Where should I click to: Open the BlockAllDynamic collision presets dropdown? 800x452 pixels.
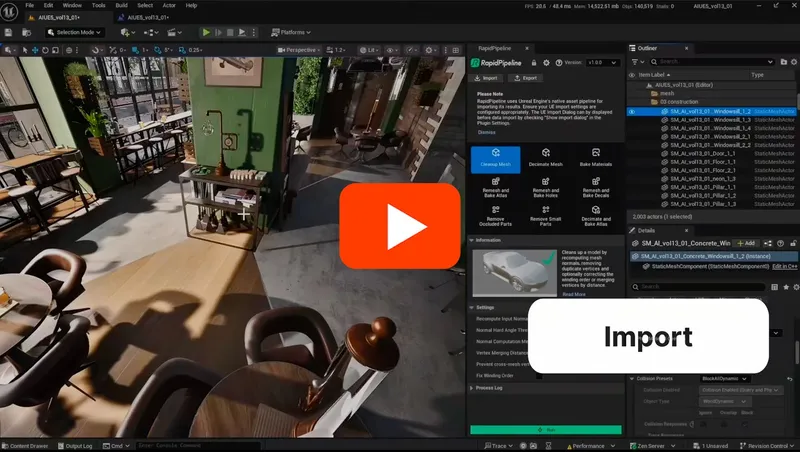[x=725, y=379]
